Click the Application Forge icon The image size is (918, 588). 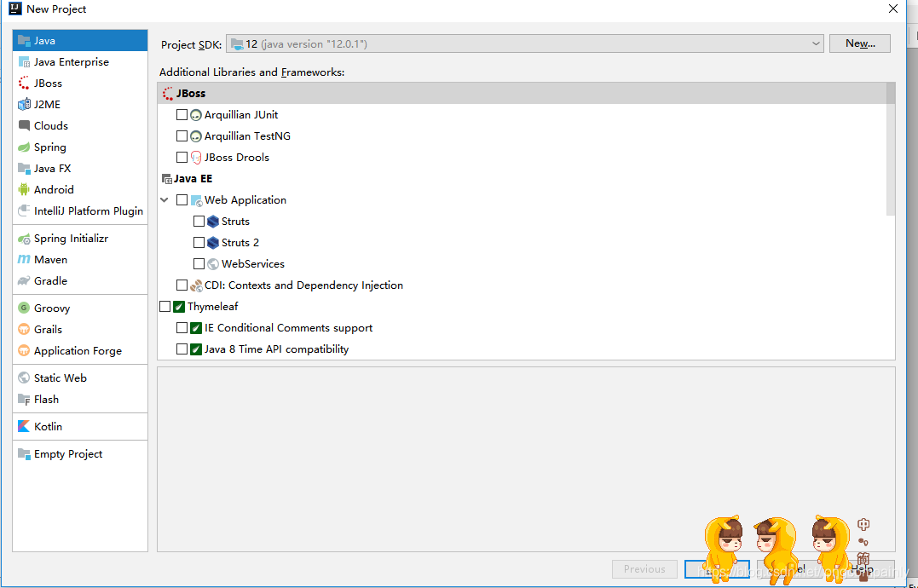[x=24, y=351]
